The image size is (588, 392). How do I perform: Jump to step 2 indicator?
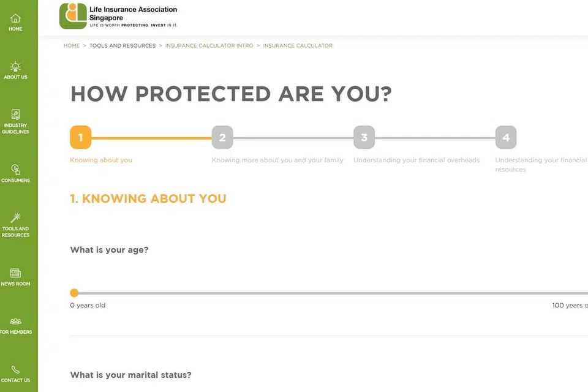pyautogui.click(x=222, y=138)
